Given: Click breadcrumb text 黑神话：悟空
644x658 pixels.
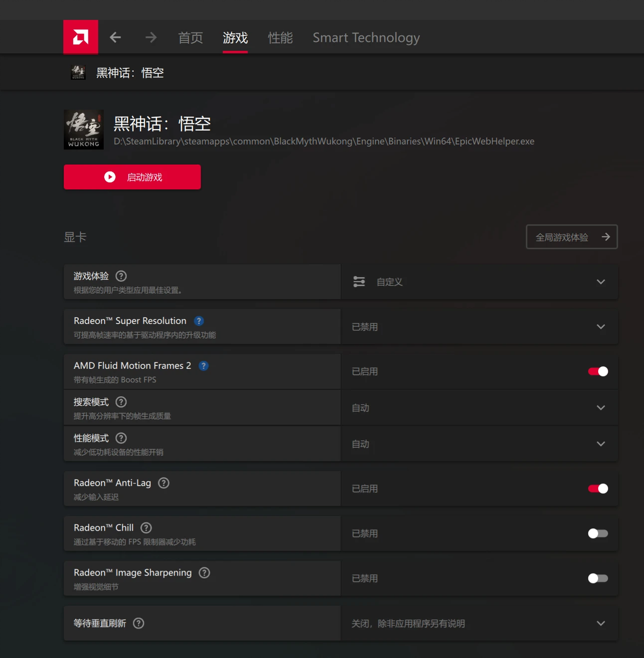Looking at the screenshot, I should (x=130, y=73).
